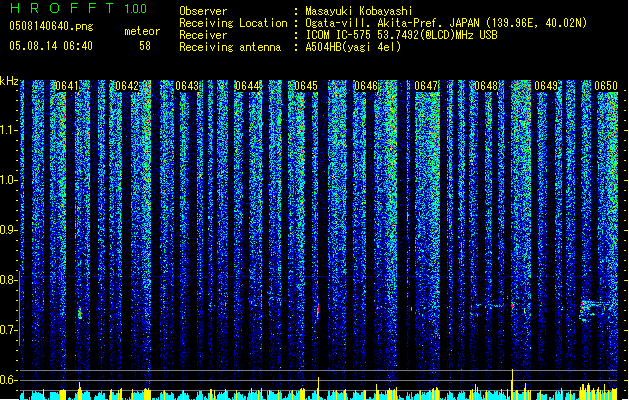Click the 0643 time marker
The width and height of the screenshot is (629, 400).
click(187, 86)
